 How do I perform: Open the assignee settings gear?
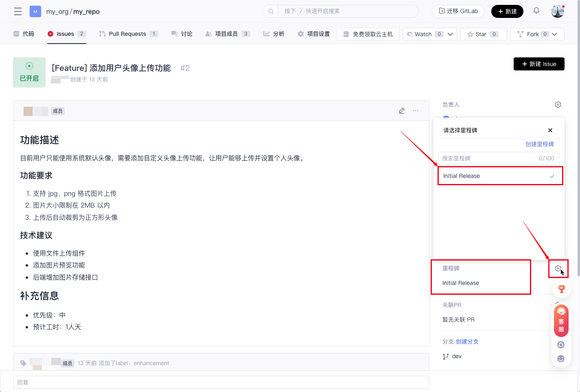pyautogui.click(x=558, y=105)
